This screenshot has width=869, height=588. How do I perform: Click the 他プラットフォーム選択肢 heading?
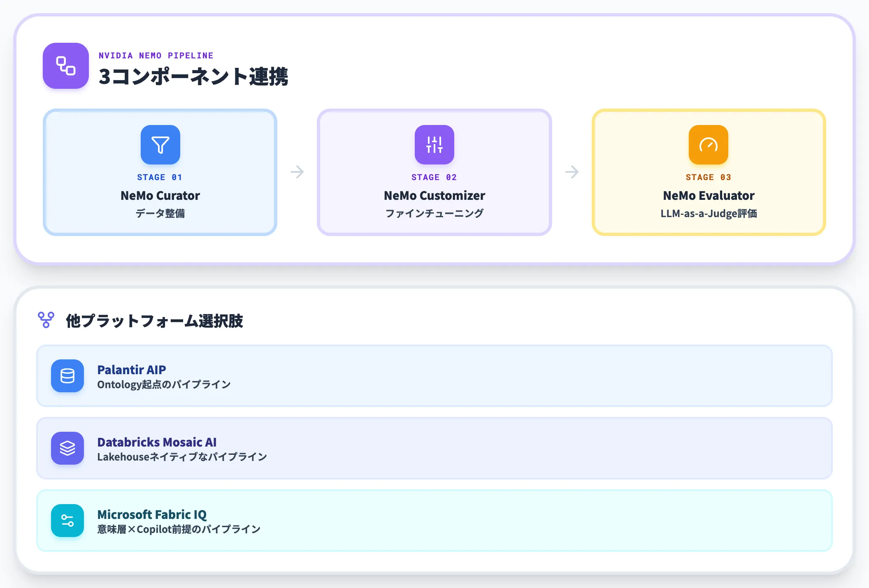coord(154,321)
